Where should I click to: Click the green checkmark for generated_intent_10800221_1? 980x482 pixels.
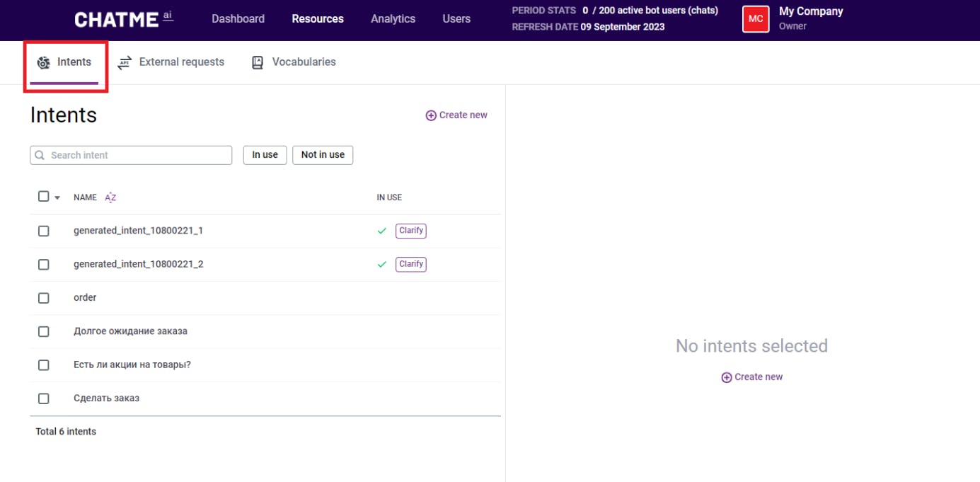point(382,231)
